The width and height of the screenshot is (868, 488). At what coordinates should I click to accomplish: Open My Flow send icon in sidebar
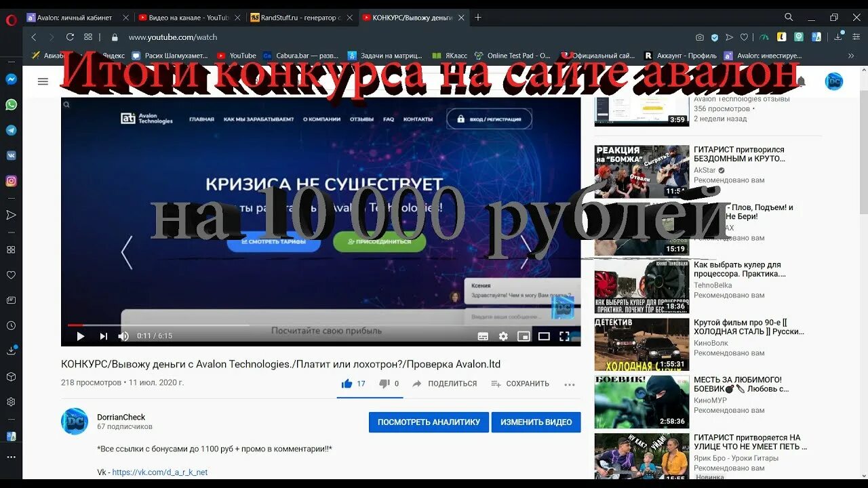point(11,215)
